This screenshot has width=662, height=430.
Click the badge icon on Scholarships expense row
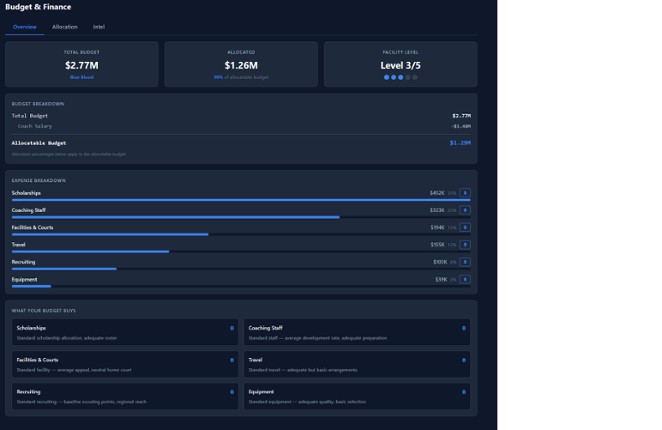[465, 193]
